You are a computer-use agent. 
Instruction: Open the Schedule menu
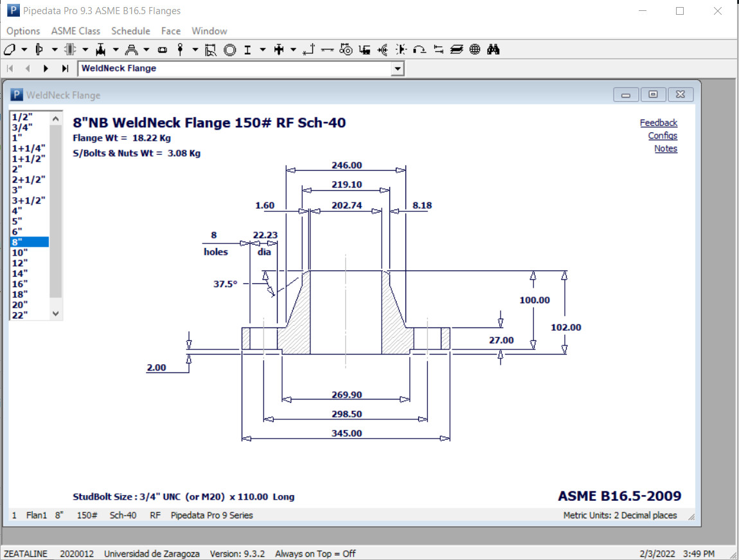click(130, 31)
